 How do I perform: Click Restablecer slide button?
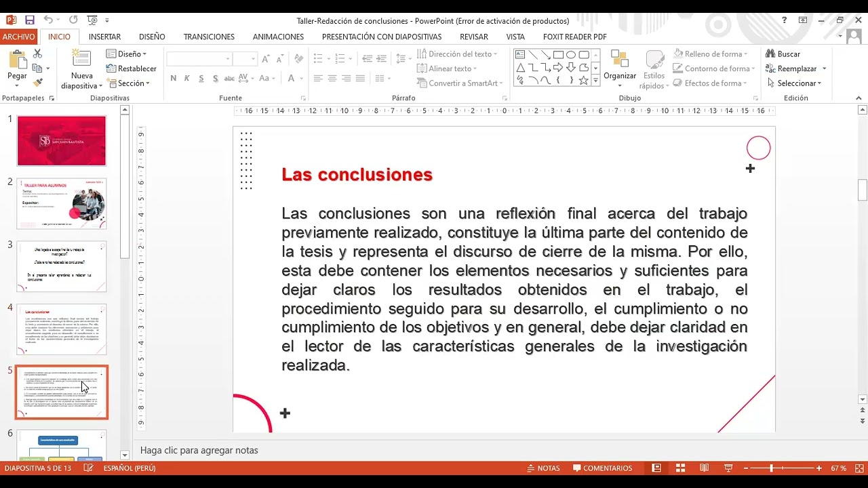pos(132,68)
